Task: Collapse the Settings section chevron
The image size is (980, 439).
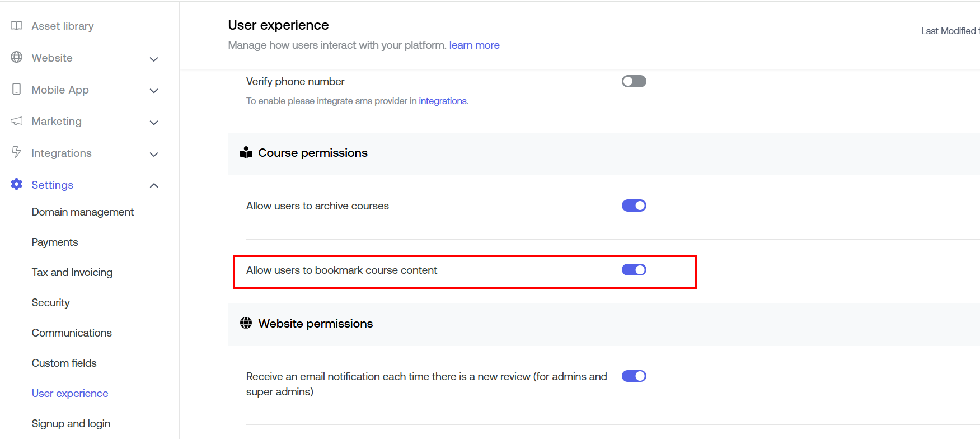Action: click(x=154, y=185)
